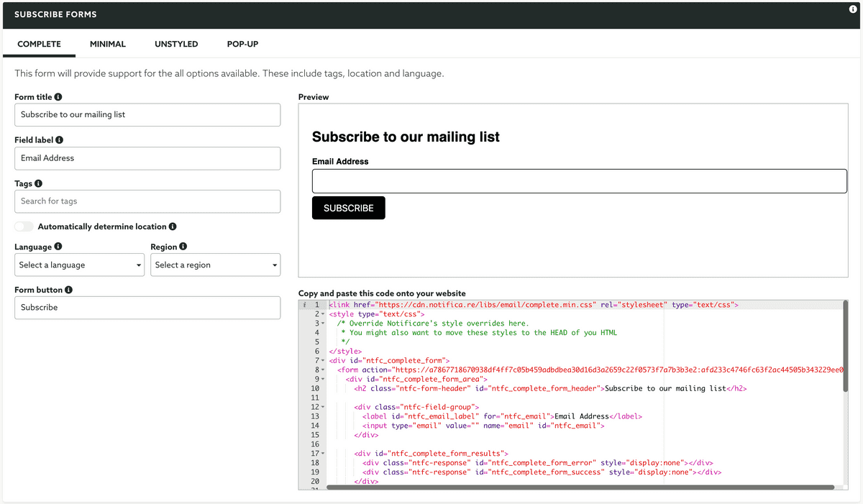Collapse the form_results div at line 17
Viewport: 863px width, 504px height.
(x=323, y=454)
